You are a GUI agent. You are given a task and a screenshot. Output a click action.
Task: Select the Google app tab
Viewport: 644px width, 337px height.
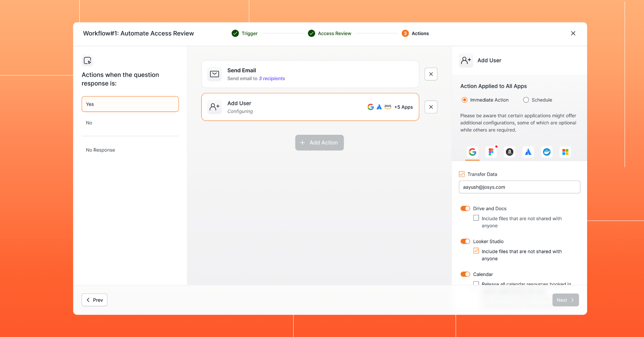pos(473,152)
